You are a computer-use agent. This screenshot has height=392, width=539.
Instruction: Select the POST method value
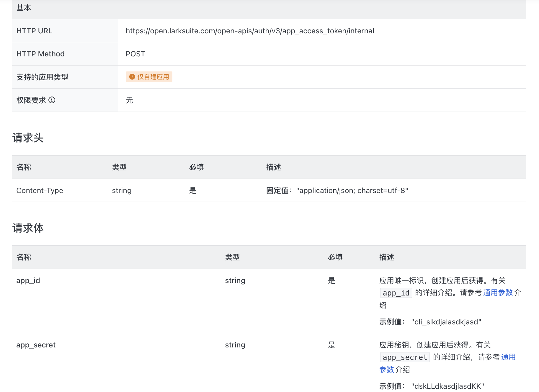pyautogui.click(x=135, y=54)
